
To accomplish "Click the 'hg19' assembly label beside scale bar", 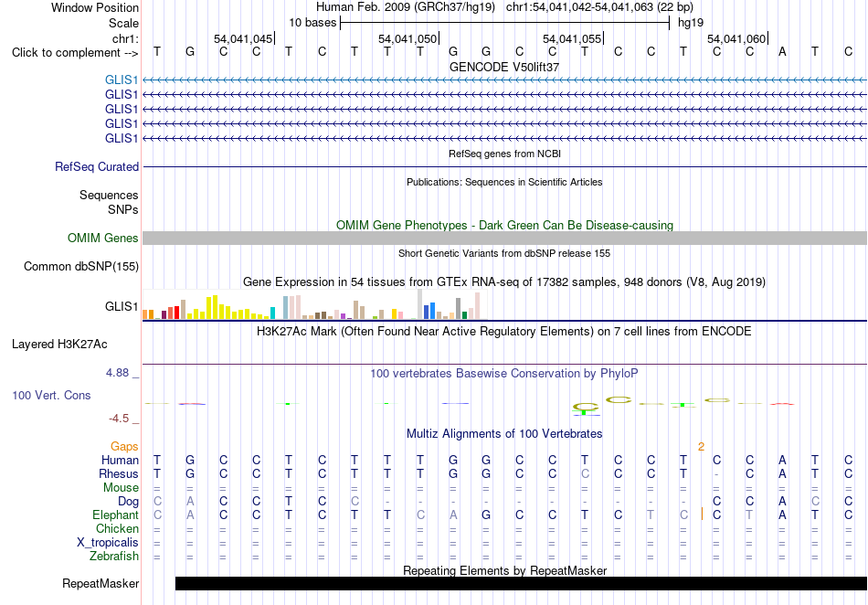I will pos(691,23).
